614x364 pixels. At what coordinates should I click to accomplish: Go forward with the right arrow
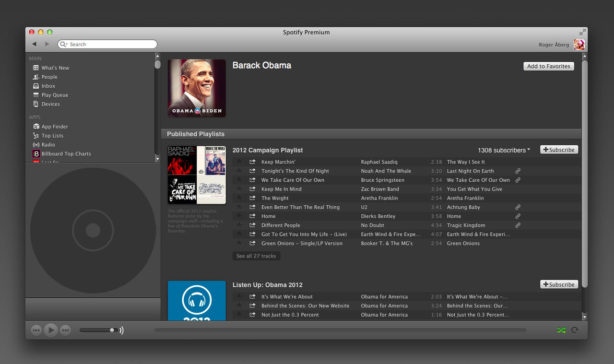[x=47, y=44]
